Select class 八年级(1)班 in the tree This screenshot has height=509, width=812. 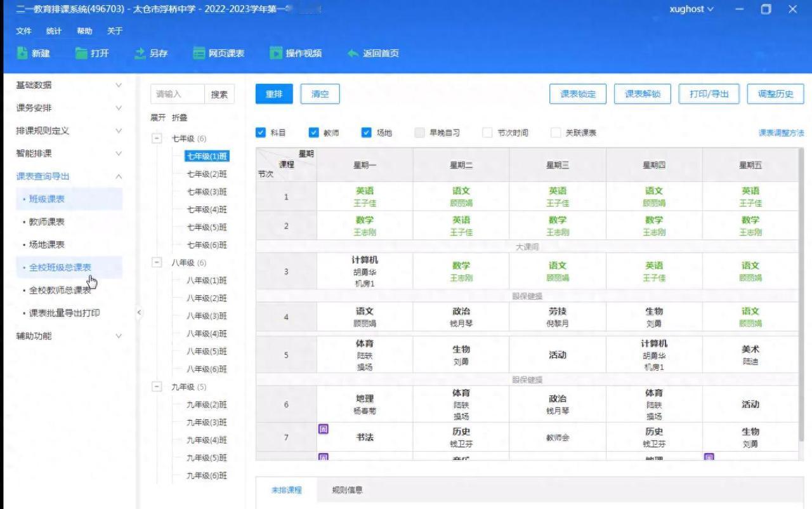[207, 281]
